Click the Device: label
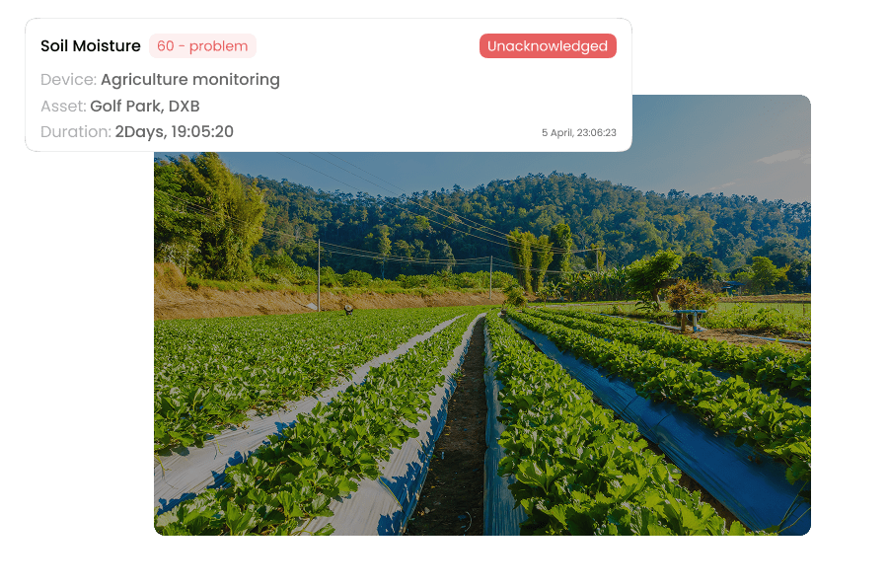This screenshot has height=588, width=888. point(68,79)
